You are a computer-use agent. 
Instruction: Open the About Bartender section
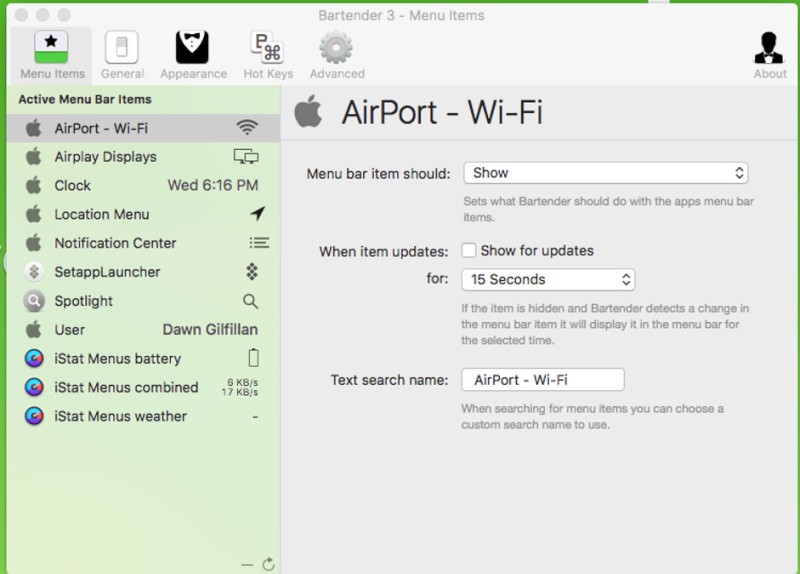click(x=769, y=55)
